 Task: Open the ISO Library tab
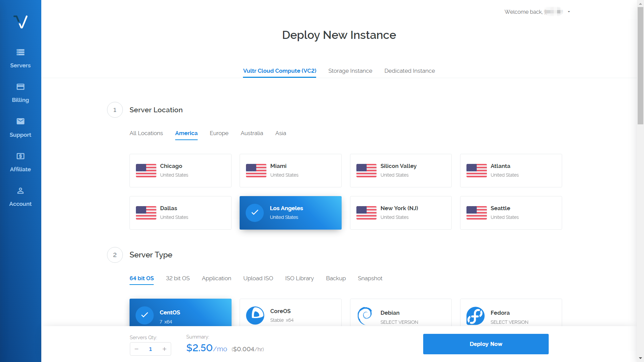pos(299,278)
